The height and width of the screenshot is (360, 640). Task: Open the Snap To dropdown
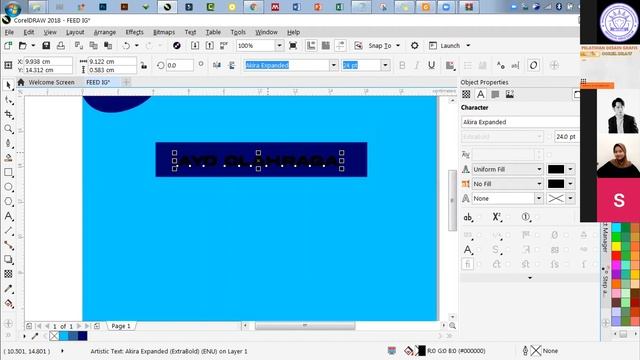click(398, 46)
